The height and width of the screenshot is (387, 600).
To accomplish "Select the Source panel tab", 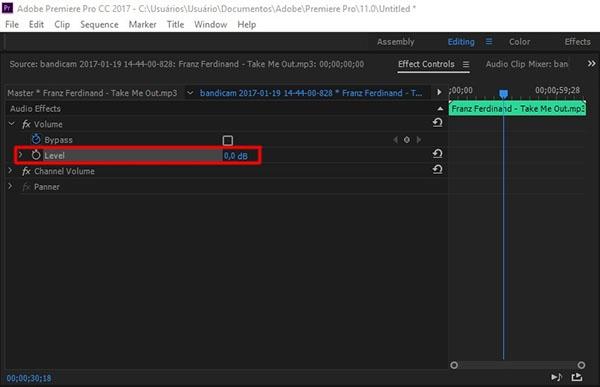I will [186, 64].
